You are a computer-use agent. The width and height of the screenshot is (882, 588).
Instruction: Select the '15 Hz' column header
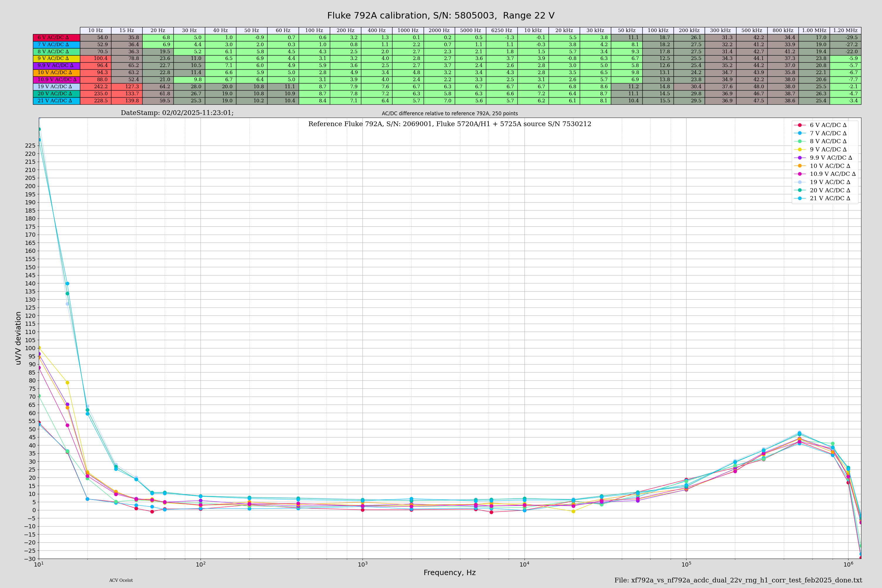[x=127, y=30]
